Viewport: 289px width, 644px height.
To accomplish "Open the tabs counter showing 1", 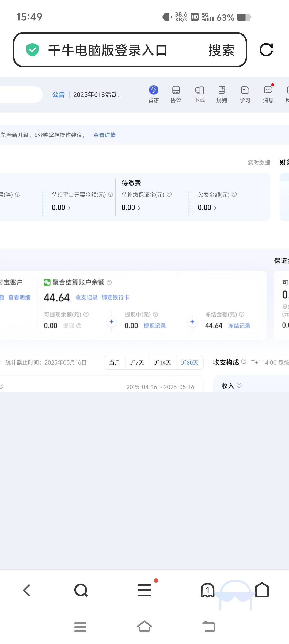I will pos(208,590).
